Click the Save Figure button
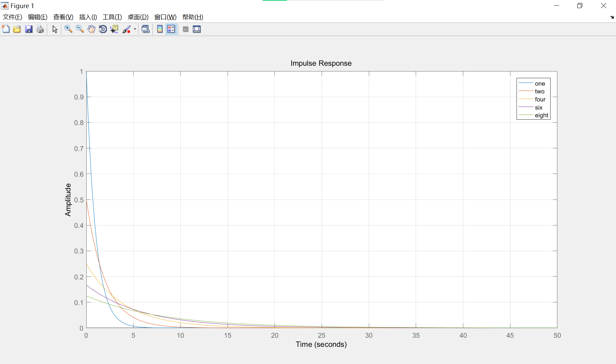Viewport: 616px width, 364px height. click(x=29, y=29)
